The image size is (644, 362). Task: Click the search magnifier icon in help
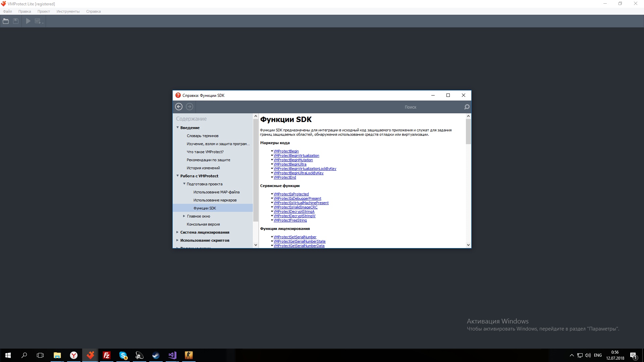point(467,107)
